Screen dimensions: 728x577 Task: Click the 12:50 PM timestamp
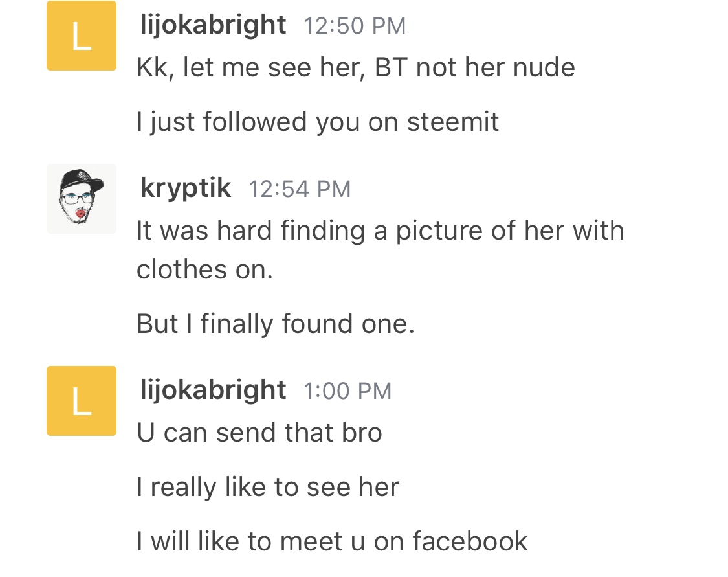tap(355, 26)
